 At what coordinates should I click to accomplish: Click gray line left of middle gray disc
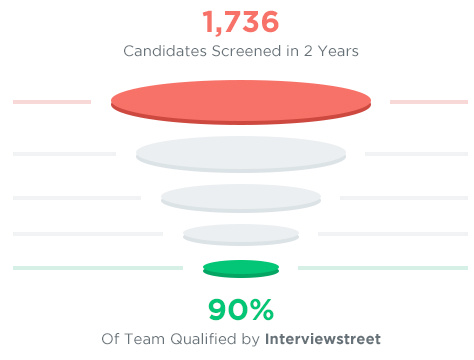click(x=77, y=198)
